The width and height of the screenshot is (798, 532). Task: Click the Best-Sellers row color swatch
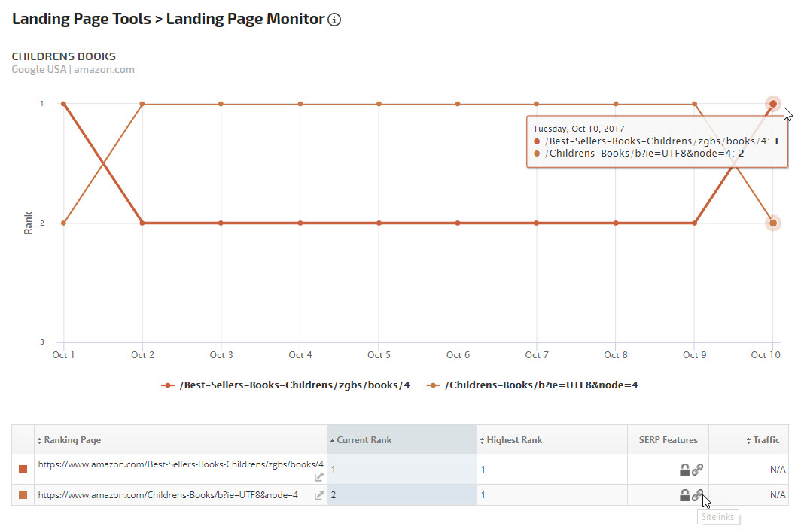coord(23,470)
